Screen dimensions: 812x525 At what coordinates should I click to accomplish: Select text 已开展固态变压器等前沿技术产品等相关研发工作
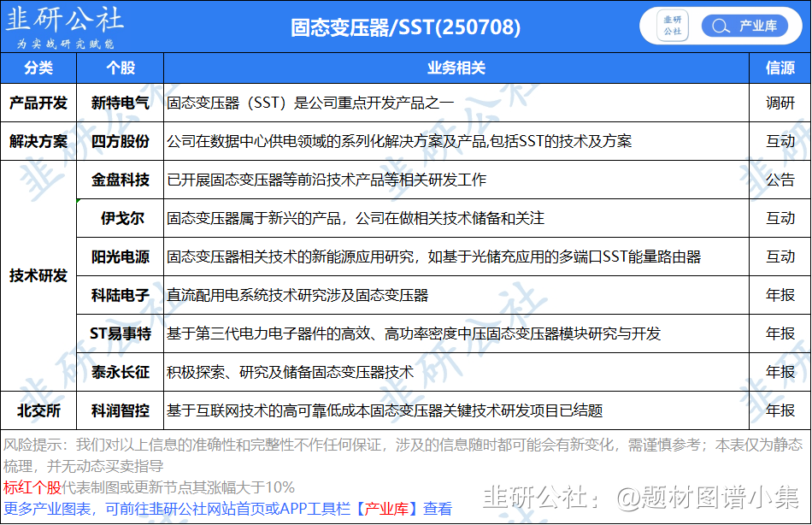[327, 180]
